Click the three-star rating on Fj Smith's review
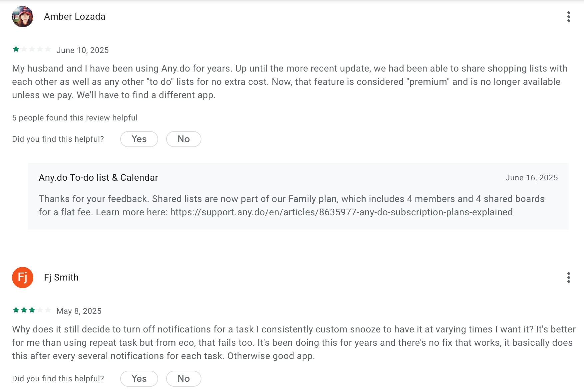Viewport: 584px width, 392px height. pos(32,310)
